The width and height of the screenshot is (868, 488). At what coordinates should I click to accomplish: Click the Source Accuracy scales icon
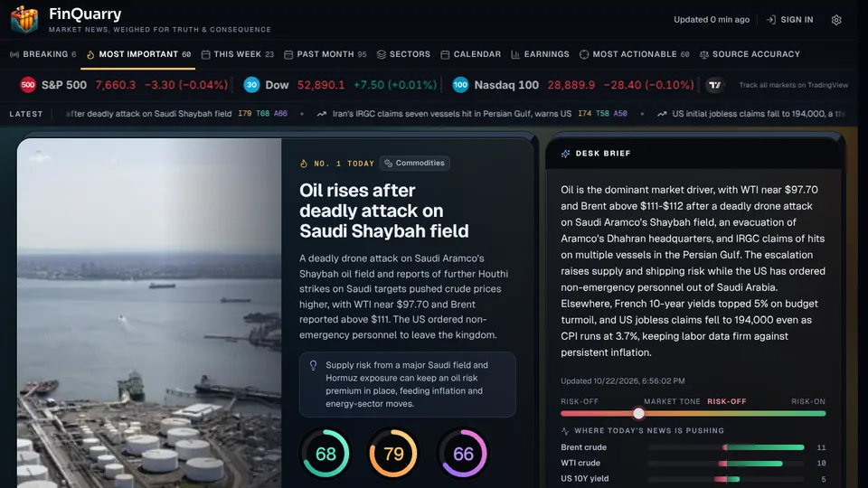704,54
